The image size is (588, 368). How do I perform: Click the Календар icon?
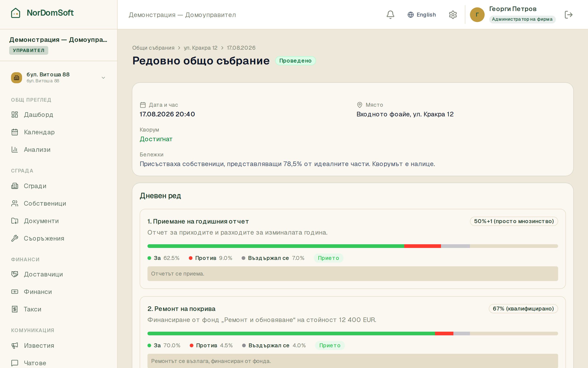(14, 132)
